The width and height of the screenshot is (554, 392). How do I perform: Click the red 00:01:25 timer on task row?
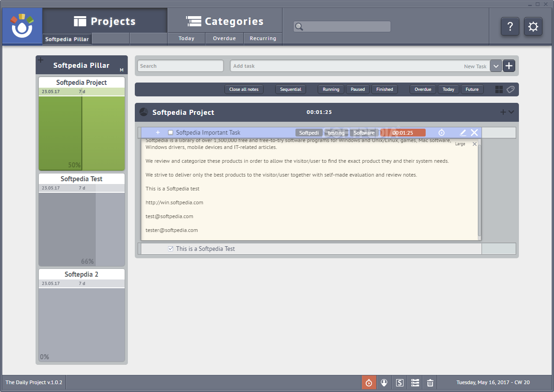(403, 133)
